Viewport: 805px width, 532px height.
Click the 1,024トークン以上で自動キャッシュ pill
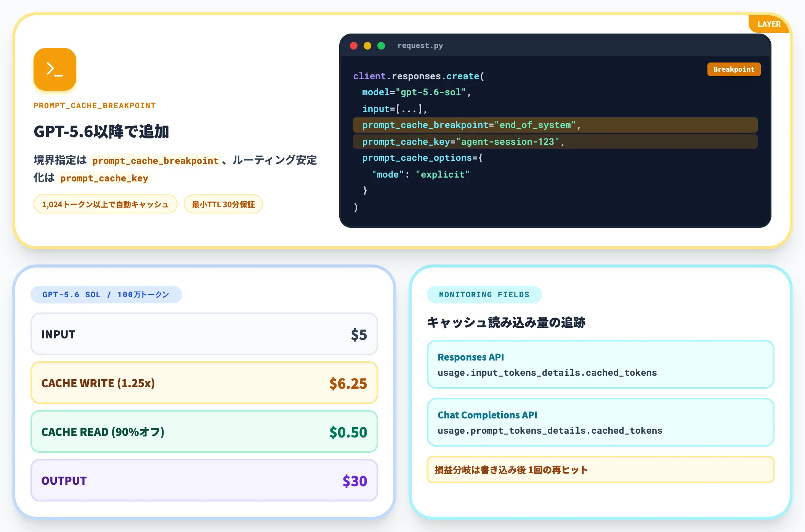(105, 204)
